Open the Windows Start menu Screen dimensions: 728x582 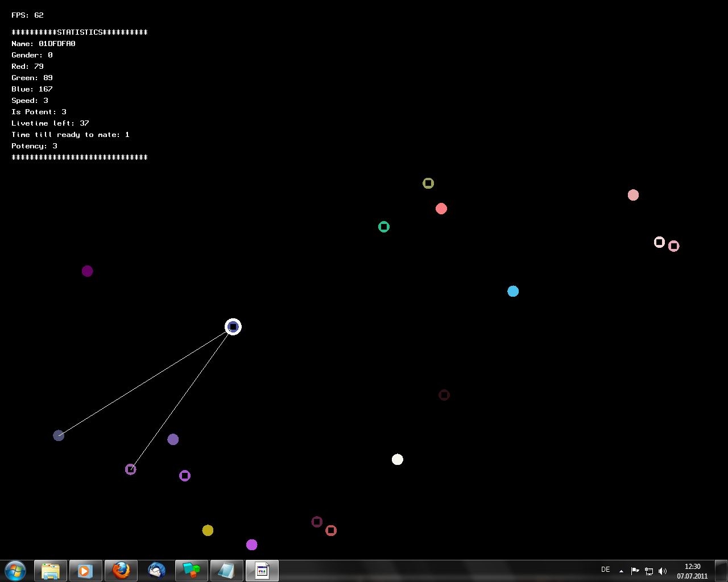[x=15, y=570]
